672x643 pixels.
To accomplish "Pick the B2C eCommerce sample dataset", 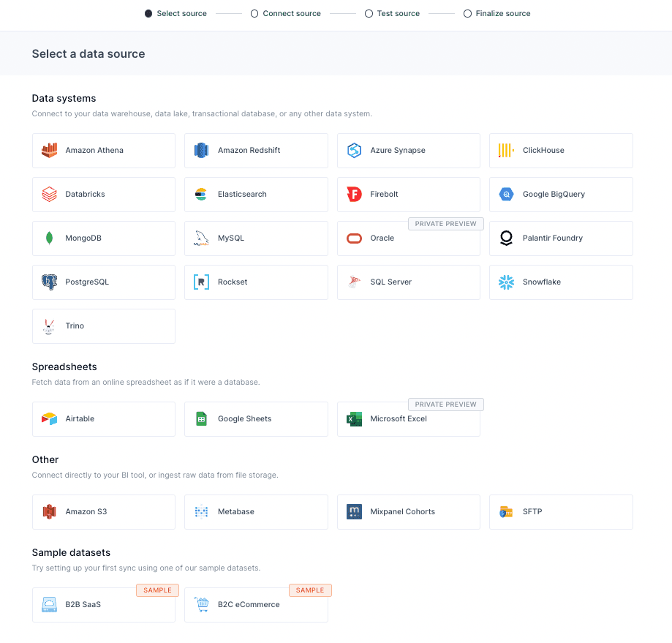I will click(256, 605).
